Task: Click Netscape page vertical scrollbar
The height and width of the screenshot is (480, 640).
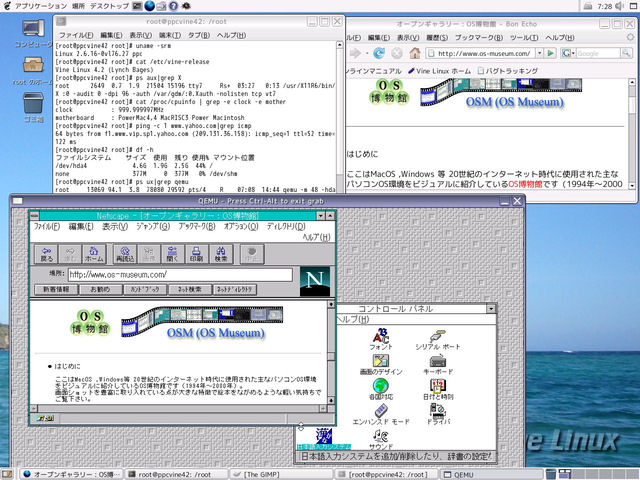Action: (x=331, y=353)
